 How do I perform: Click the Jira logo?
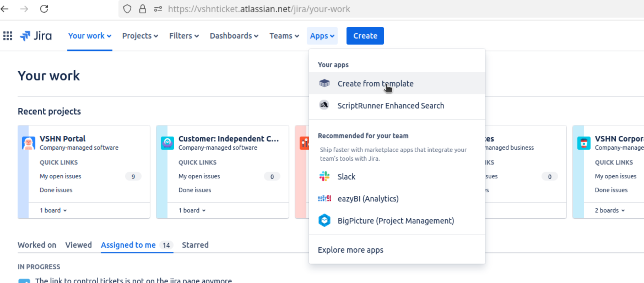pyautogui.click(x=36, y=36)
